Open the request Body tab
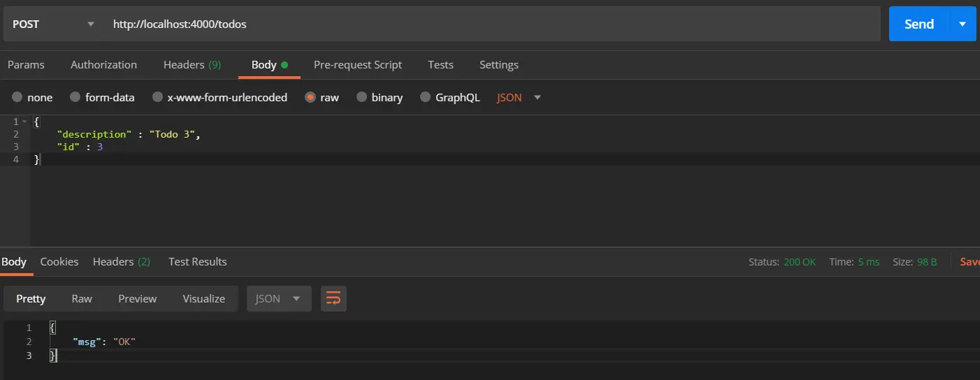 [x=269, y=64]
